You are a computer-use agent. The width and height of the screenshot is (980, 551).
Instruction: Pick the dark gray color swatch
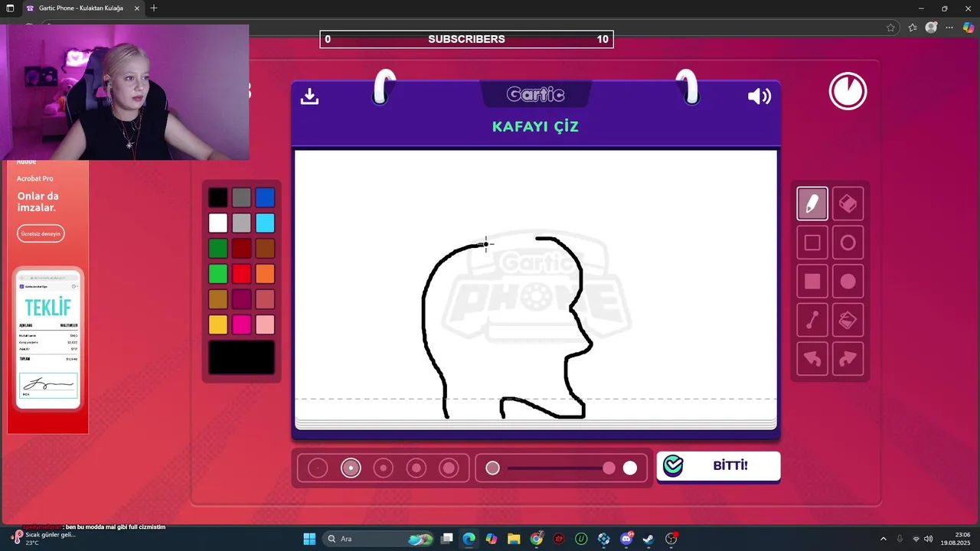coord(241,198)
